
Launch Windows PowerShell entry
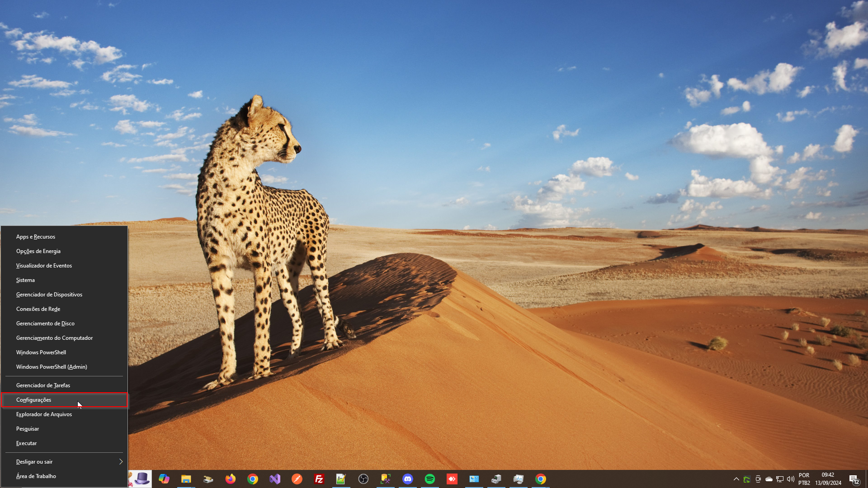64,352
